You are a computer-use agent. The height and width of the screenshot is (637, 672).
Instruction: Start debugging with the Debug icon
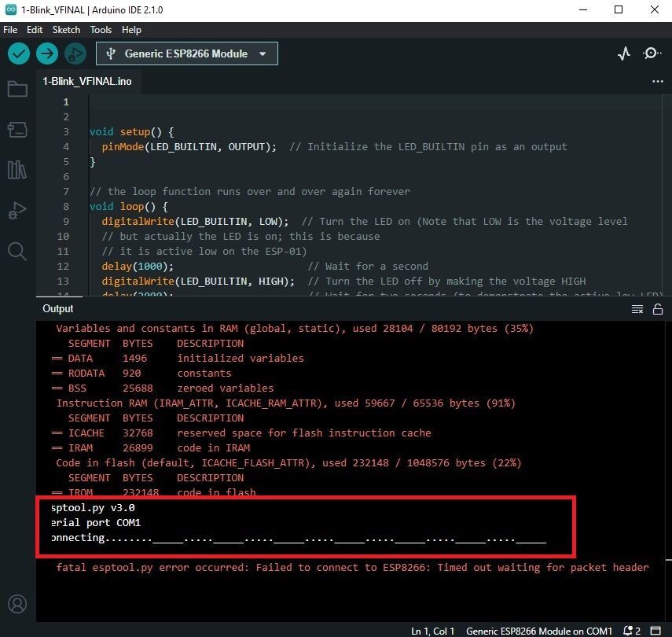pyautogui.click(x=75, y=53)
